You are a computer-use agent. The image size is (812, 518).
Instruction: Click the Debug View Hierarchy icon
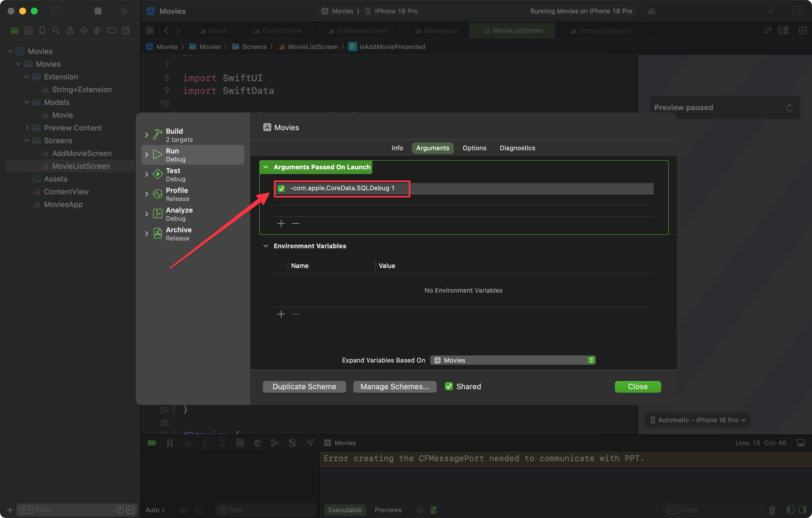257,443
